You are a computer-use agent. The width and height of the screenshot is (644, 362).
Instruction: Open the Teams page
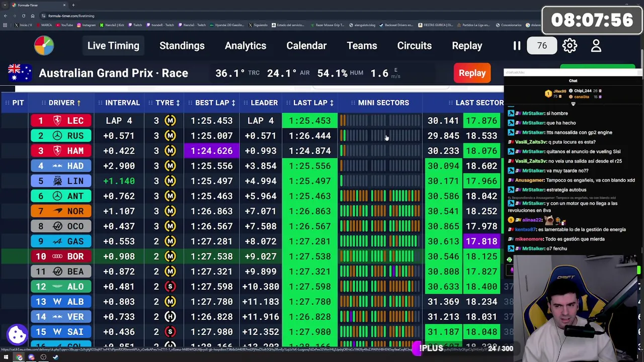coord(362,46)
